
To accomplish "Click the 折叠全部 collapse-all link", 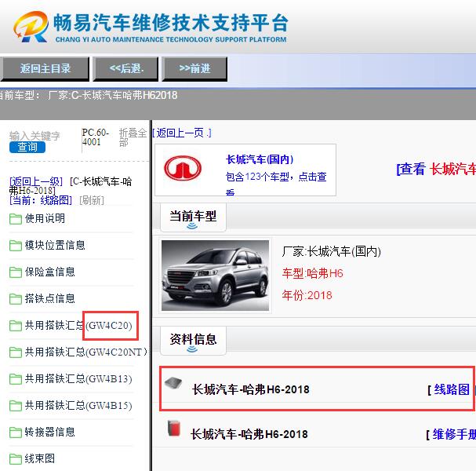I will click(x=133, y=137).
